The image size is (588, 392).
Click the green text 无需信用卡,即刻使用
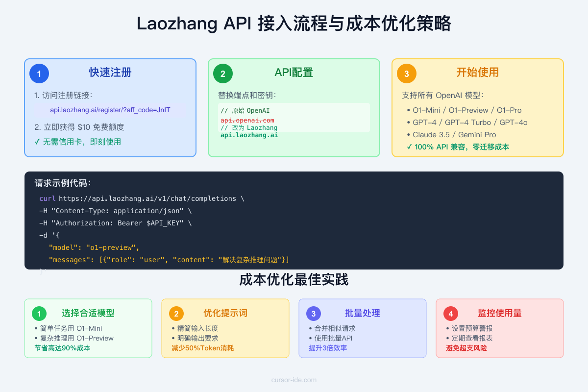(x=77, y=142)
